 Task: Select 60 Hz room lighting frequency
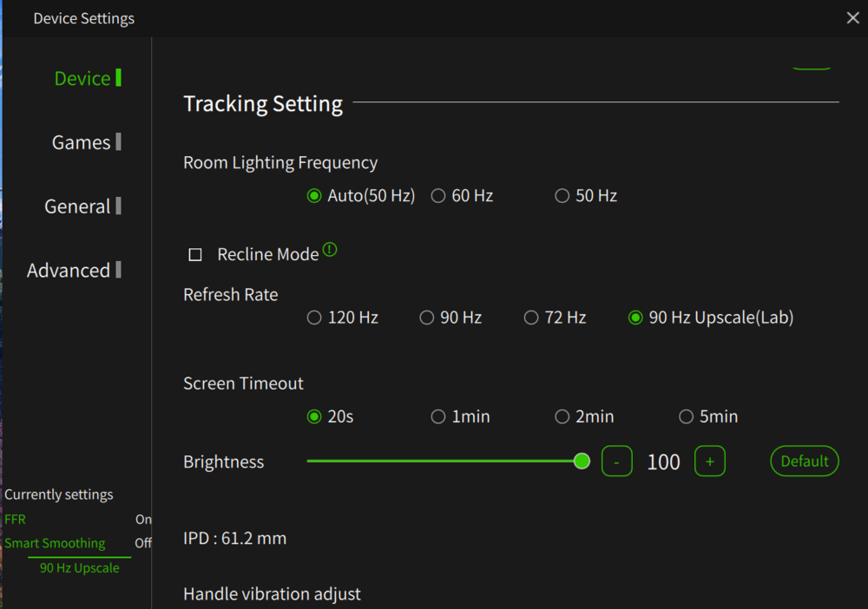[x=438, y=196]
